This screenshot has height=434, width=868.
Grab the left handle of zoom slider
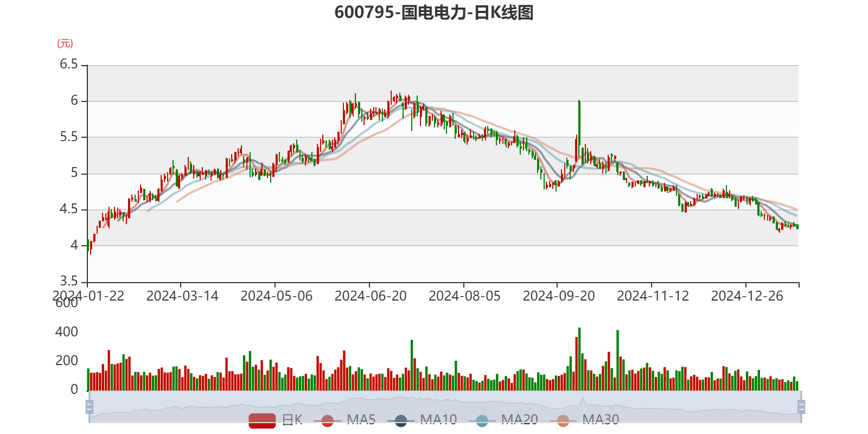tap(88, 406)
